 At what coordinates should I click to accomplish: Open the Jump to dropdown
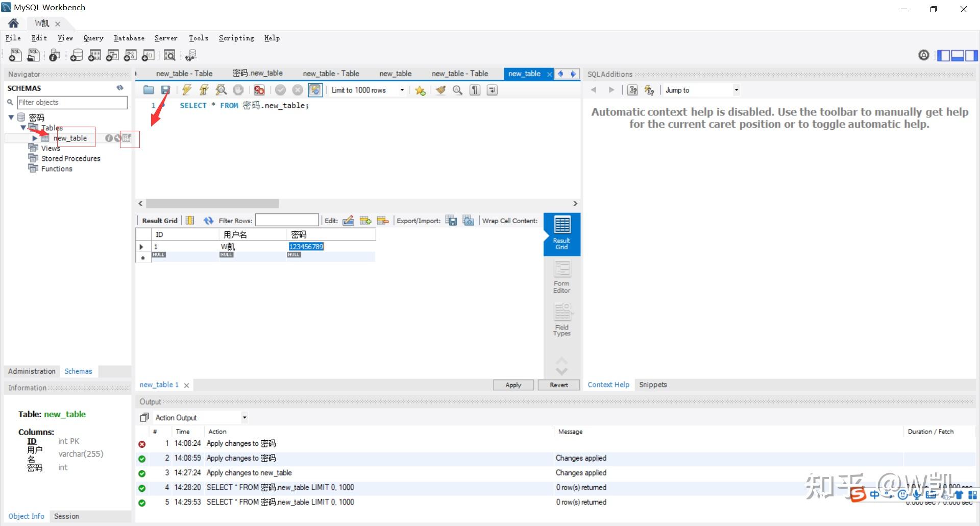736,90
